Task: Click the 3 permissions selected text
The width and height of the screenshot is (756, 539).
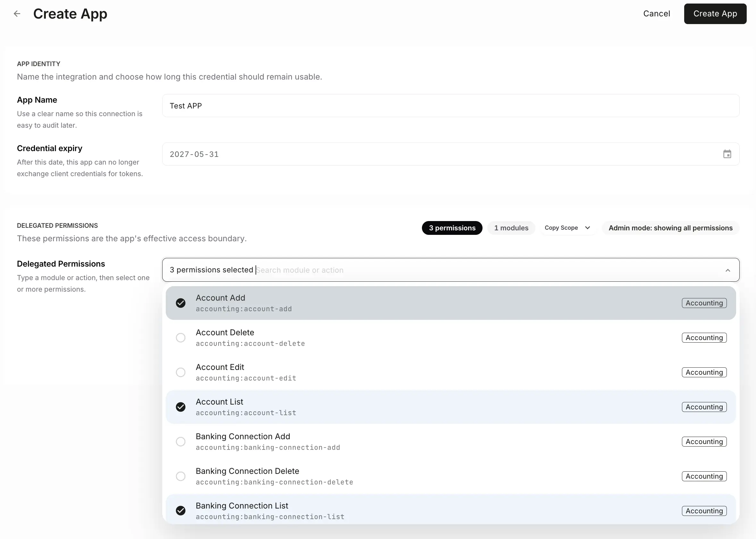Action: (x=212, y=270)
